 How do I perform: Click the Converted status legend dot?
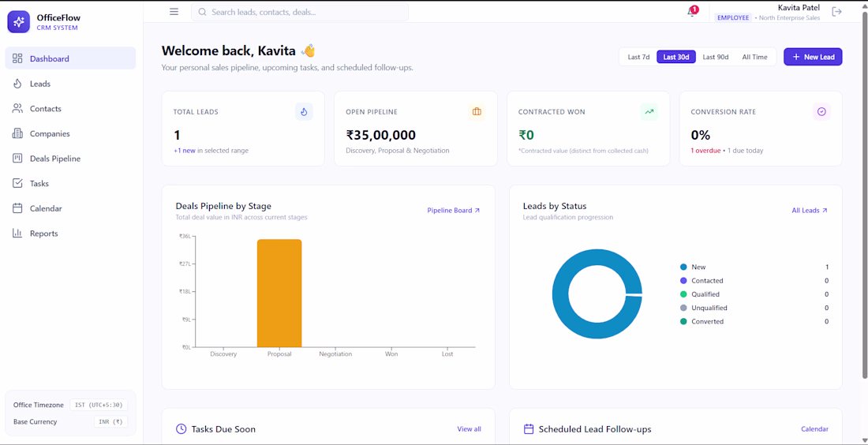(683, 322)
